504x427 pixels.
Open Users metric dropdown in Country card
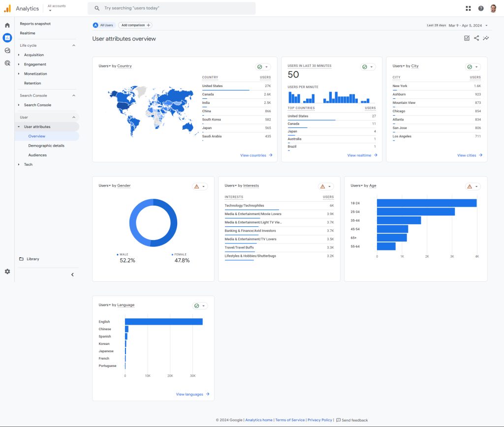point(104,66)
